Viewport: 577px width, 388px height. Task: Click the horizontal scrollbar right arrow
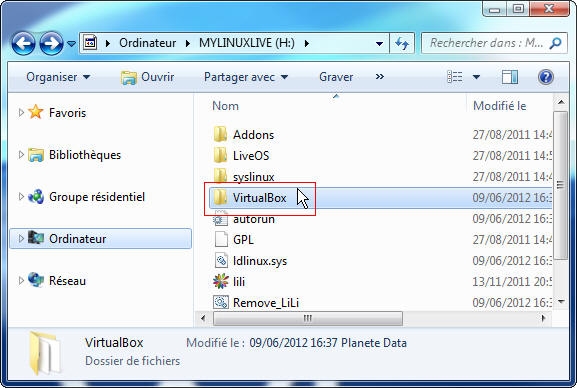click(x=543, y=318)
